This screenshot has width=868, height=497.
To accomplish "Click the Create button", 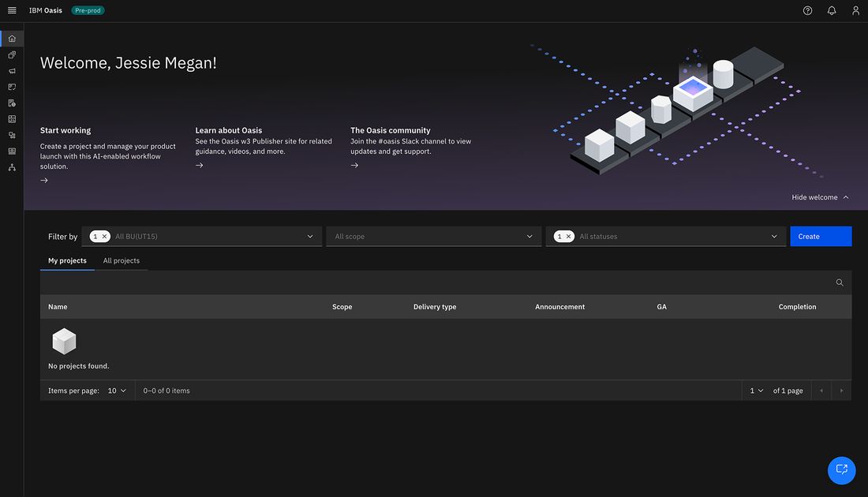I will (821, 237).
